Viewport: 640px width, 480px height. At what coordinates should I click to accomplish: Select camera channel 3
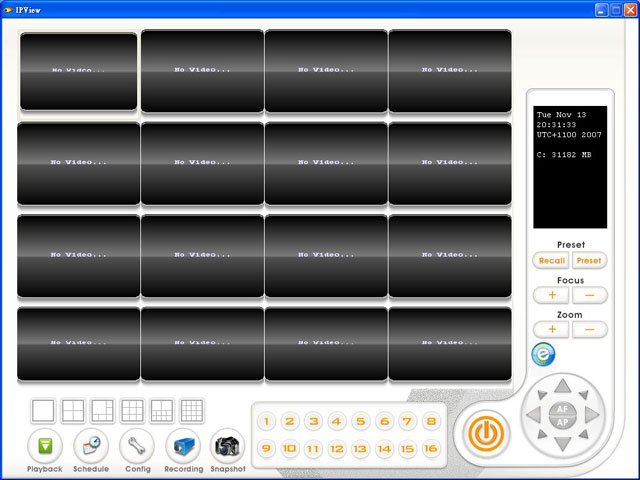point(313,421)
